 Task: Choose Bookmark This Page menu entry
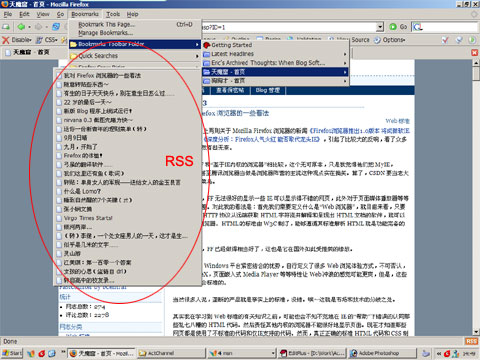pyautogui.click(x=135, y=25)
